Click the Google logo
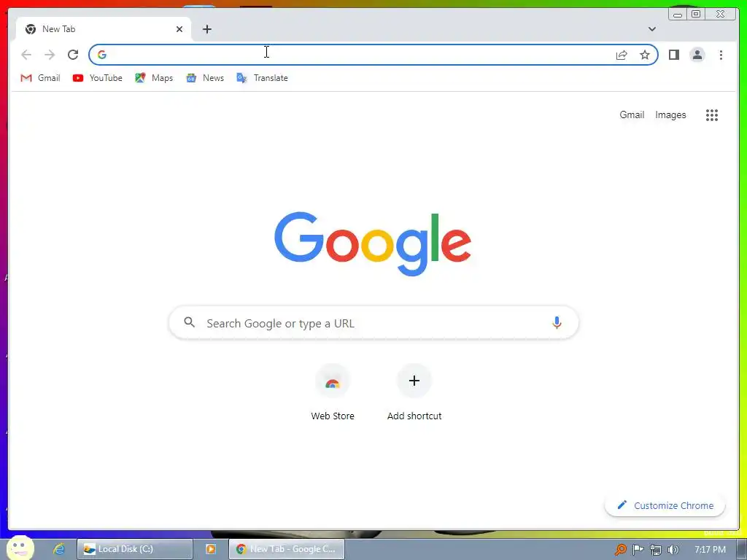The width and height of the screenshot is (747, 560). click(373, 244)
